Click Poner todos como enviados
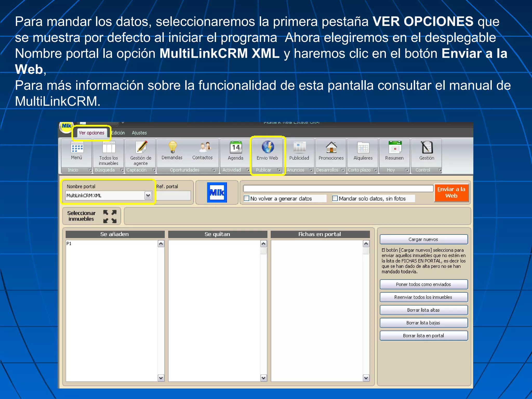This screenshot has height=399, width=532. 424,284
